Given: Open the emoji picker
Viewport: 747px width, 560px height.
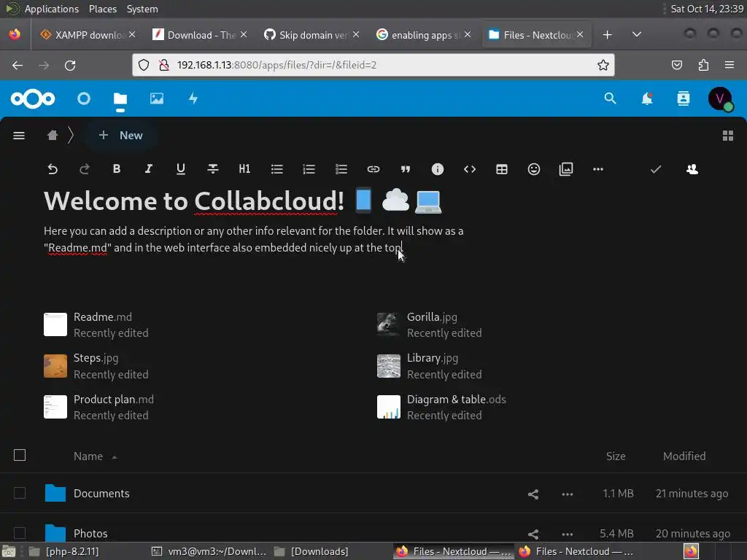Looking at the screenshot, I should (534, 169).
